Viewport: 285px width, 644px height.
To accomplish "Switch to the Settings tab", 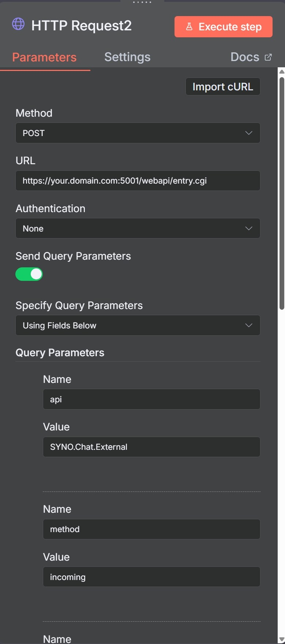I will click(127, 57).
